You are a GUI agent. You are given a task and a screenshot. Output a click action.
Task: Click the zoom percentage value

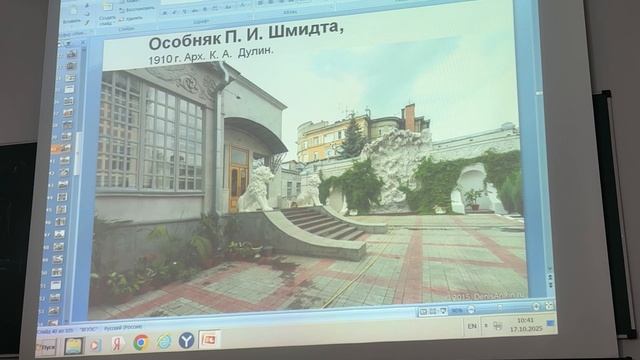tap(457, 311)
